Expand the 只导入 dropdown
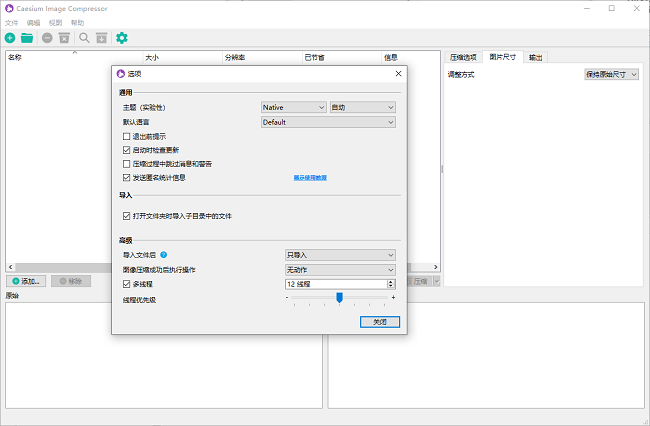Viewport: 650px width, 426px height. [340, 255]
